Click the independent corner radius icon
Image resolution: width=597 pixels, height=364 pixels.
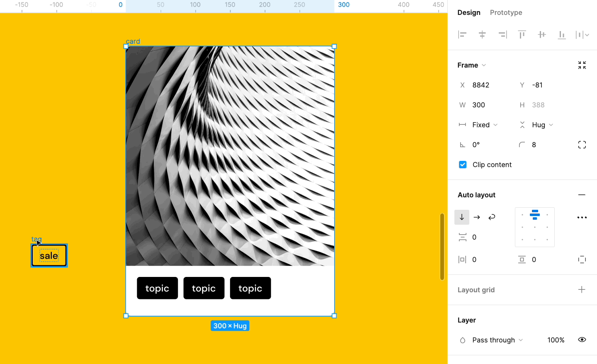[582, 144]
